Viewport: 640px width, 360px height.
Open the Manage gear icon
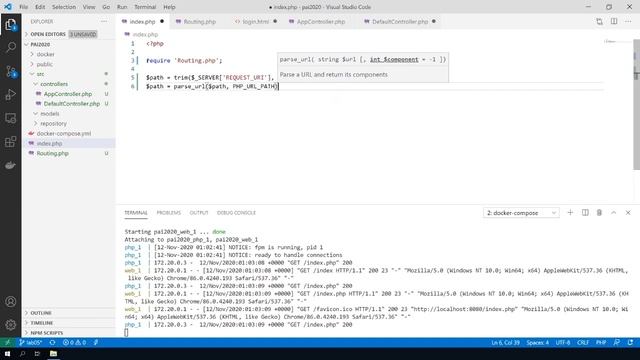(11, 325)
